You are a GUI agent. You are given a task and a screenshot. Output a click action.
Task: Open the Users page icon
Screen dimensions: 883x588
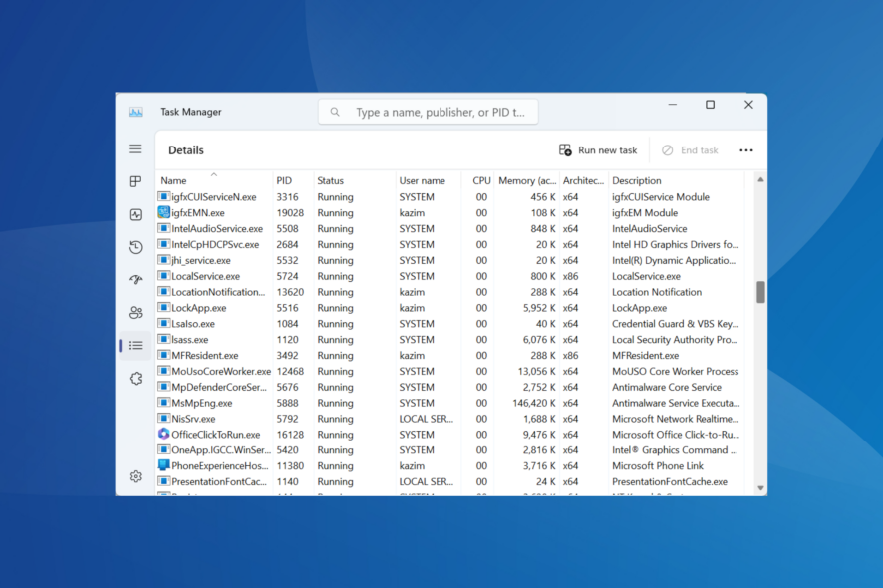(x=135, y=312)
